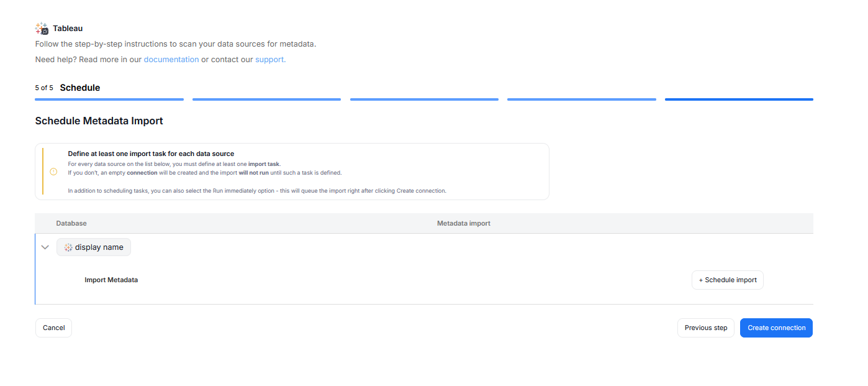Click the fifth active progress bar segment
Viewport: 868px width, 386px height.
739,99
